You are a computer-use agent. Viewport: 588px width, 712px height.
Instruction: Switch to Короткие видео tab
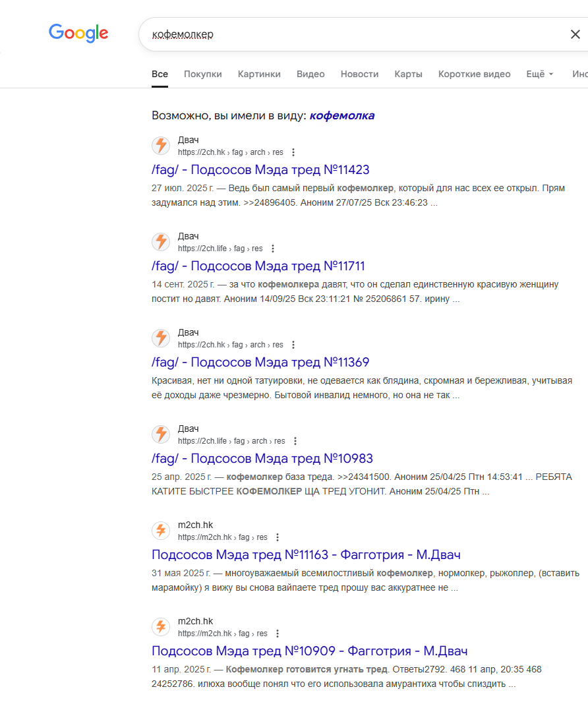474,74
